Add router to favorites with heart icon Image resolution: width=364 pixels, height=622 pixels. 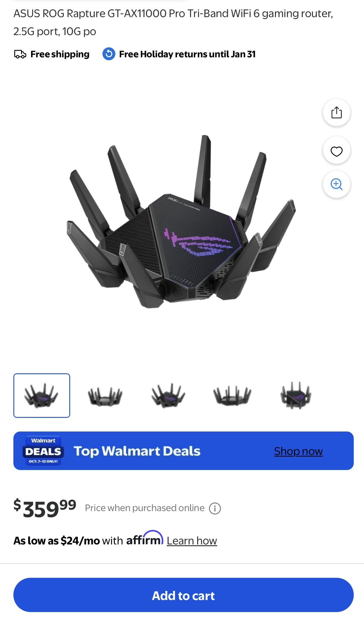(336, 151)
